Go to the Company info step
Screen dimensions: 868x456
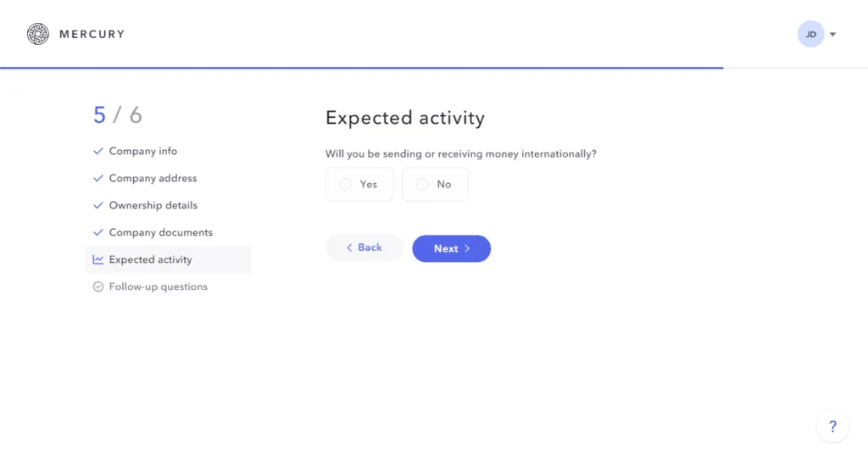[143, 151]
